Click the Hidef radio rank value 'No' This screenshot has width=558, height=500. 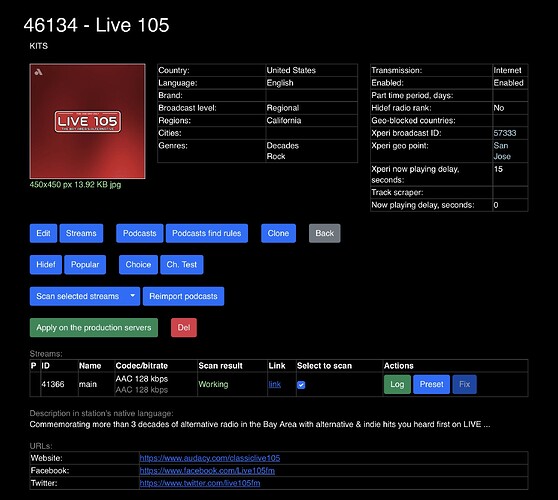tap(499, 108)
